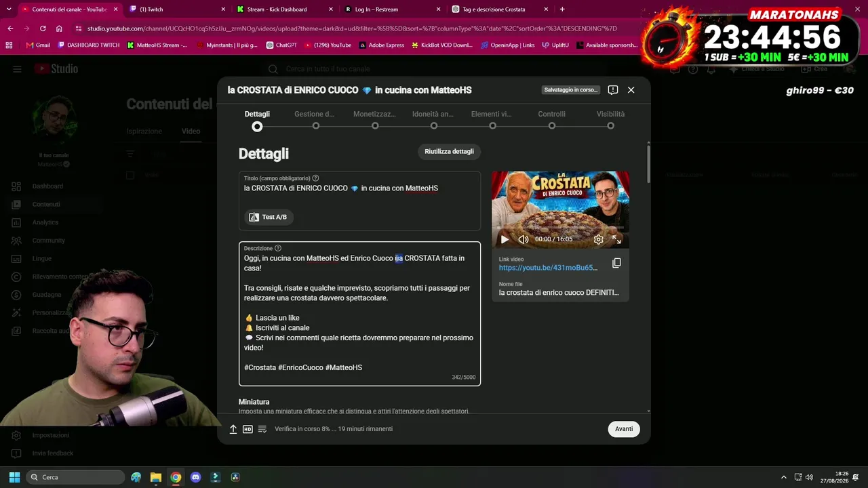Image resolution: width=868 pixels, height=488 pixels.
Task: Open File Explorer from the taskbar
Action: (156, 477)
